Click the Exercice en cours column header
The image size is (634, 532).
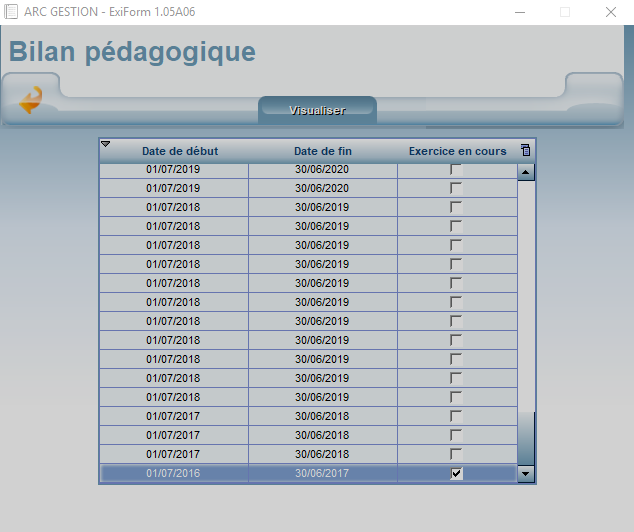point(457,151)
